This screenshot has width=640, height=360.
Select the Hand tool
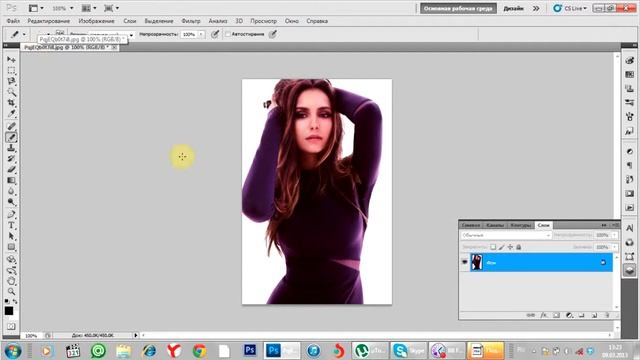pos(11,281)
